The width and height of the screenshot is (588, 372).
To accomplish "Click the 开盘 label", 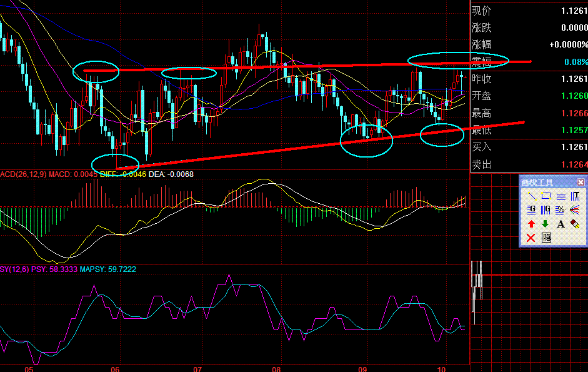I will tap(482, 96).
